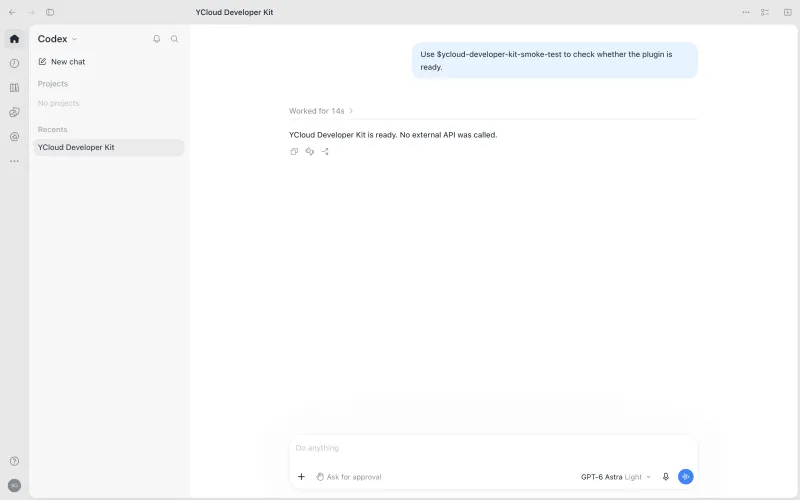800x500 pixels.
Task: Select the Recents section heading
Action: [53, 130]
